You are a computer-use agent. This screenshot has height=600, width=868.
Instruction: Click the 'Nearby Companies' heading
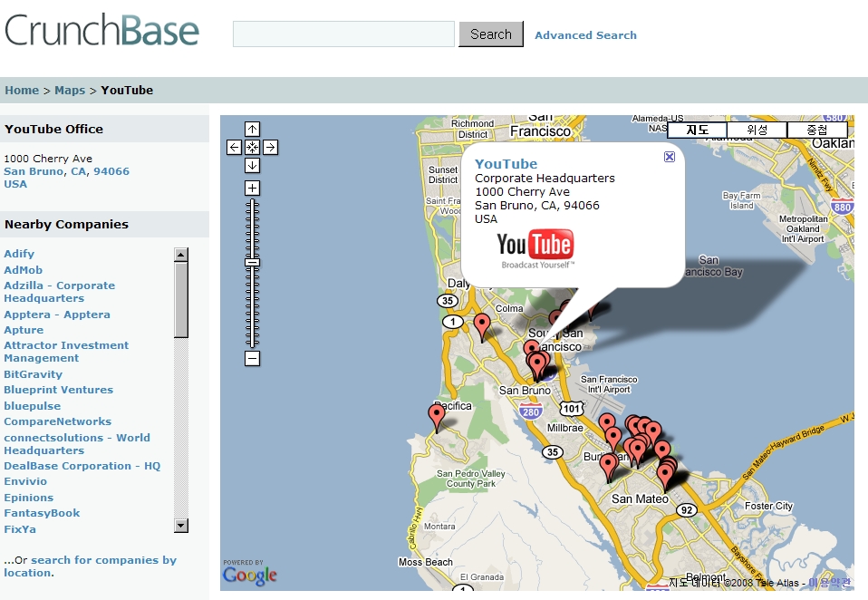tap(66, 224)
